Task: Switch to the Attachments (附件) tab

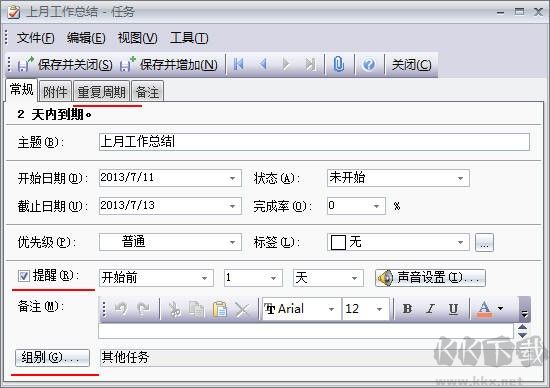Action: (x=55, y=92)
